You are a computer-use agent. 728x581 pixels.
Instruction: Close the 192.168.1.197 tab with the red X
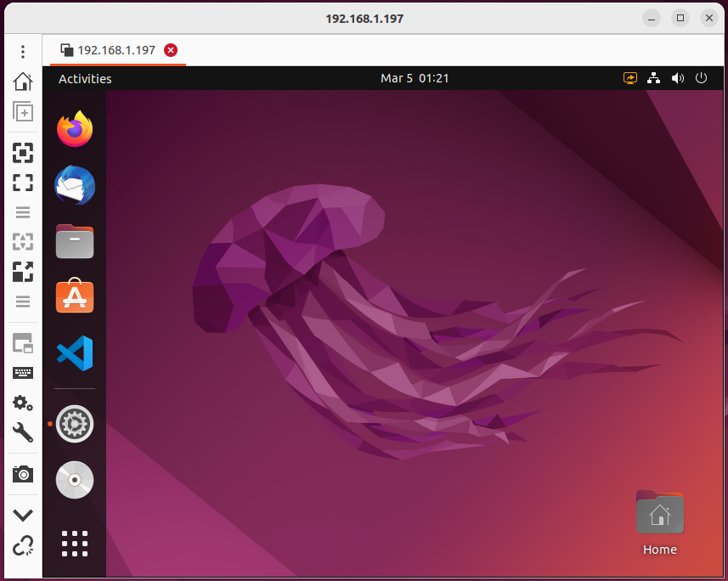(171, 50)
